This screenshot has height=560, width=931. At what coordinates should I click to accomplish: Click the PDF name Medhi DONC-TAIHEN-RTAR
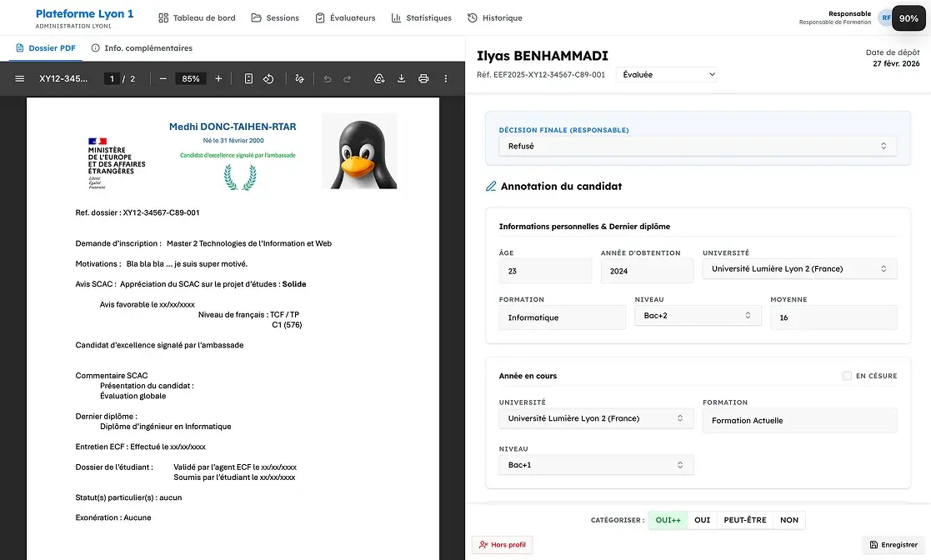tap(233, 127)
